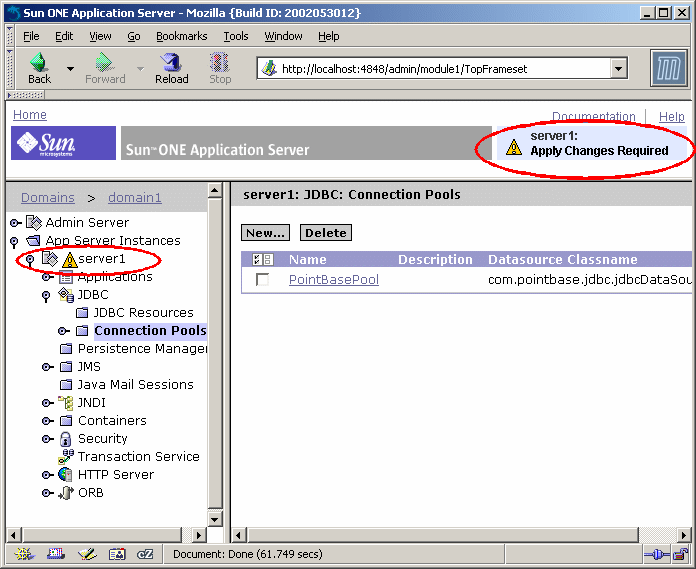Open the Edit menu
696x569 pixels.
tap(64, 36)
